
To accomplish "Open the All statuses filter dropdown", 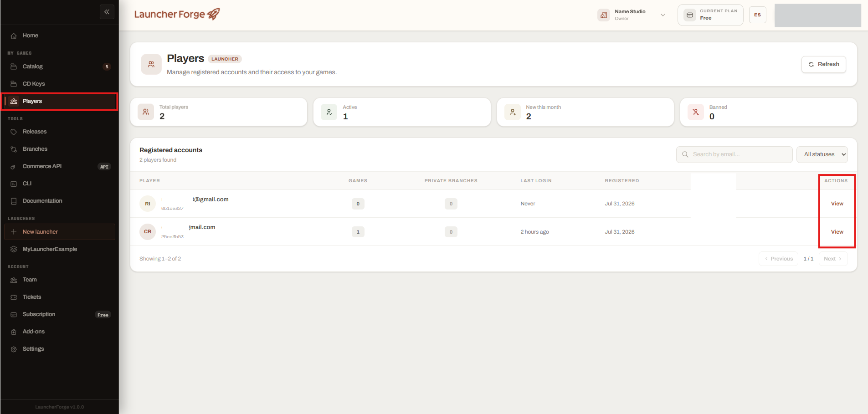I will (822, 154).
